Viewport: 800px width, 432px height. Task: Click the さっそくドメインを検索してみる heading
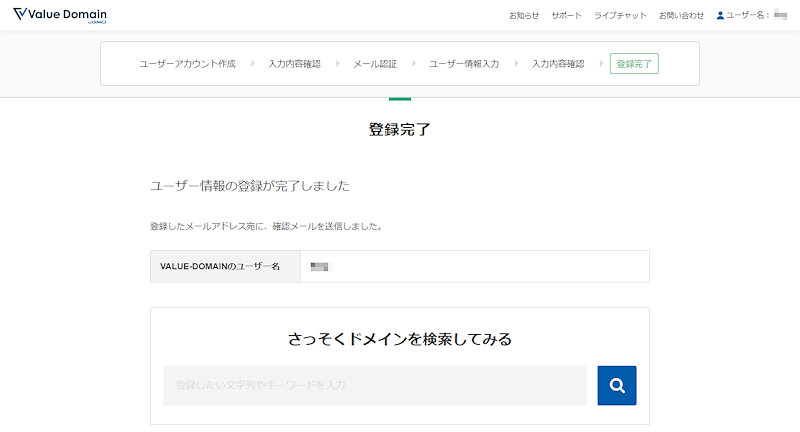[x=399, y=339]
